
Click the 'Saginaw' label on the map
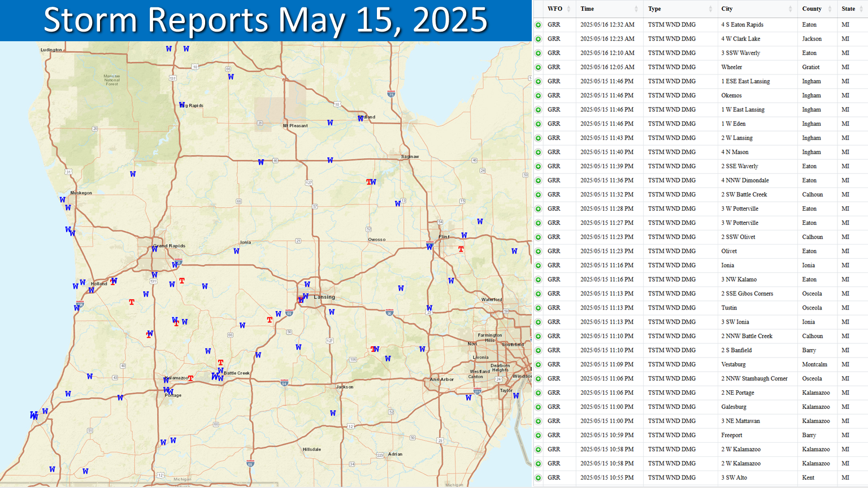tap(410, 156)
